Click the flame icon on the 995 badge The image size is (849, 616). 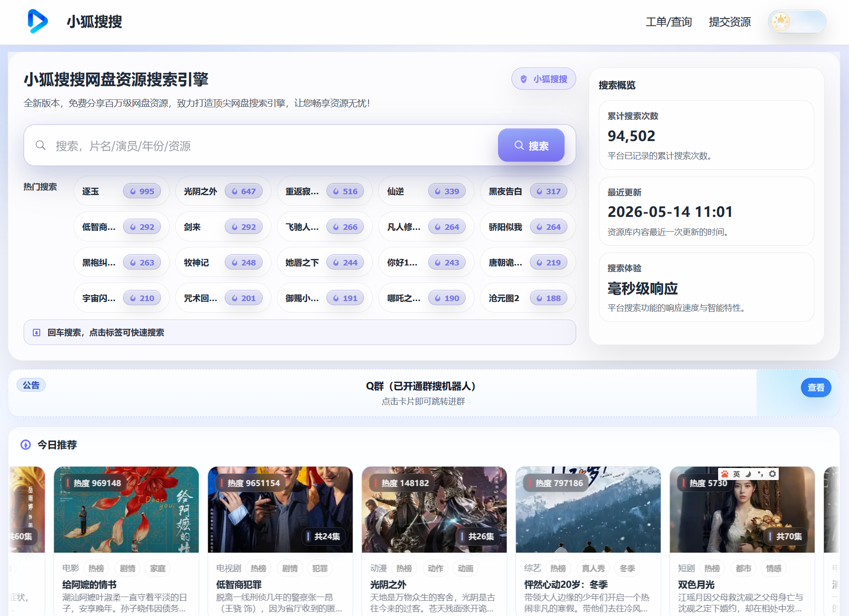coord(133,191)
